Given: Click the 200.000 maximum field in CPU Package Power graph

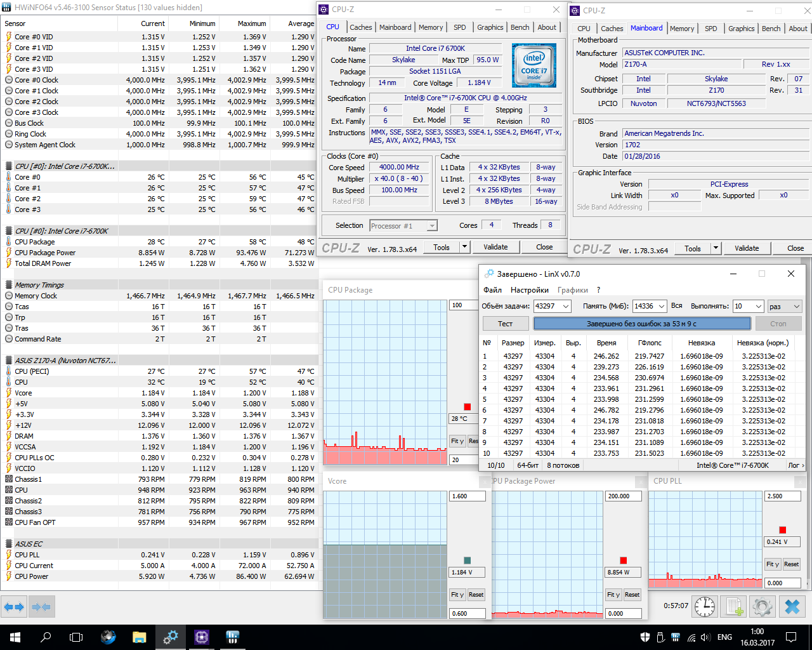Looking at the screenshot, I should 623,496.
